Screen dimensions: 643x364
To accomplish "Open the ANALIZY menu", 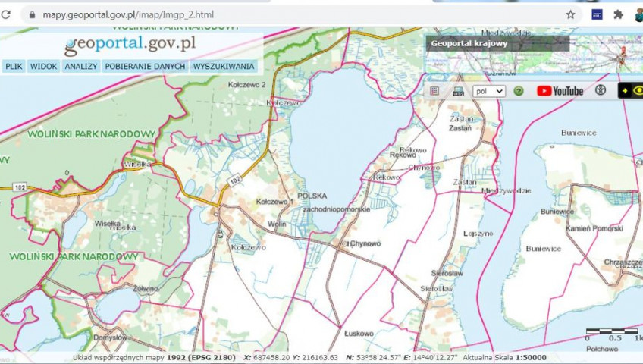I will 81,67.
